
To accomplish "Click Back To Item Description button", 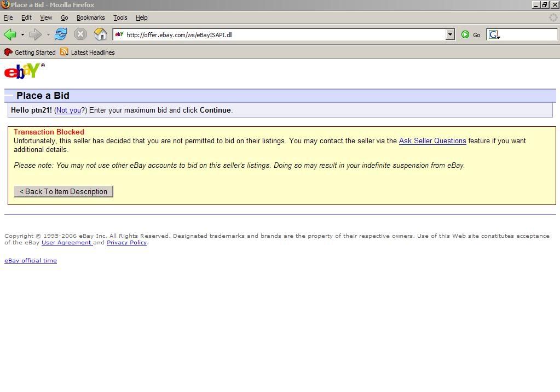I will tap(63, 191).
